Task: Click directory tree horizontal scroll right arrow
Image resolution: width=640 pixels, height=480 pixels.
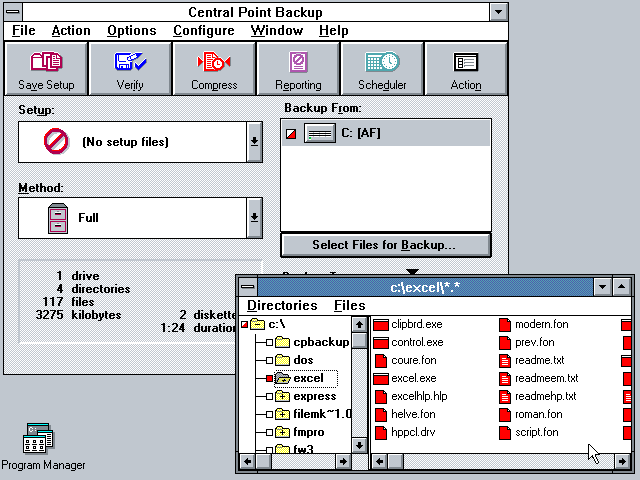Action: (x=343, y=462)
